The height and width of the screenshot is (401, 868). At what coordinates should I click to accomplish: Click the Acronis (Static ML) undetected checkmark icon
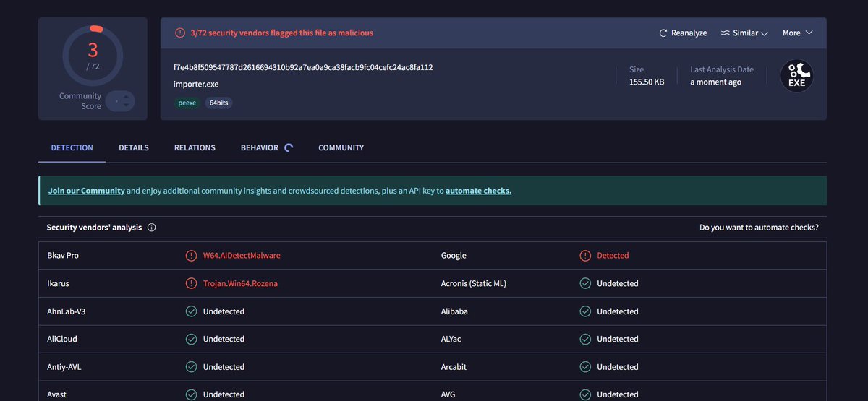coord(585,283)
